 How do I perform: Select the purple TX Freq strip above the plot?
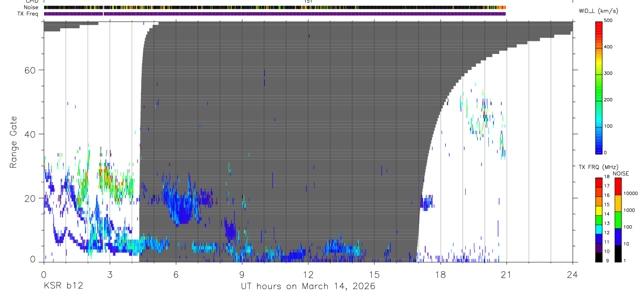tap(275, 14)
